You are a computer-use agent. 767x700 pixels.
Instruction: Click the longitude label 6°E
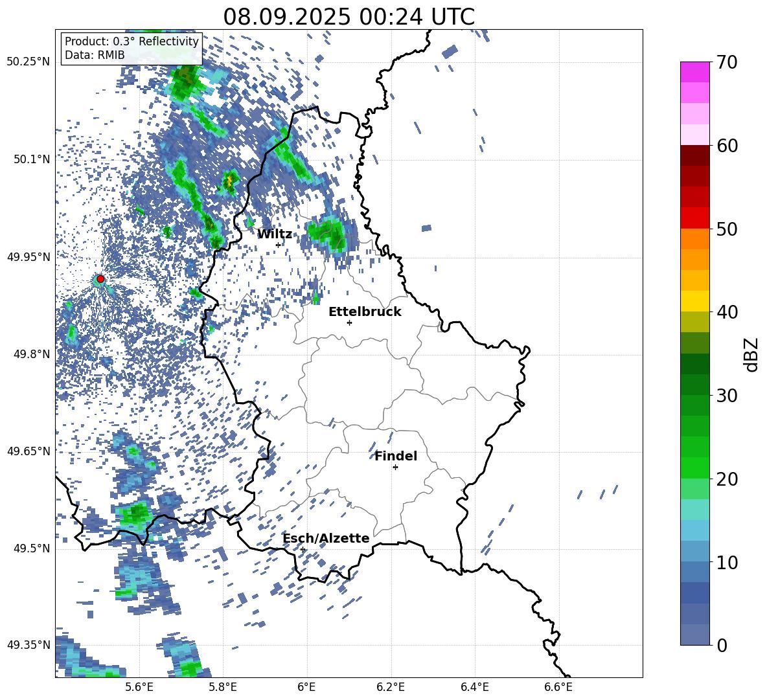306,687
